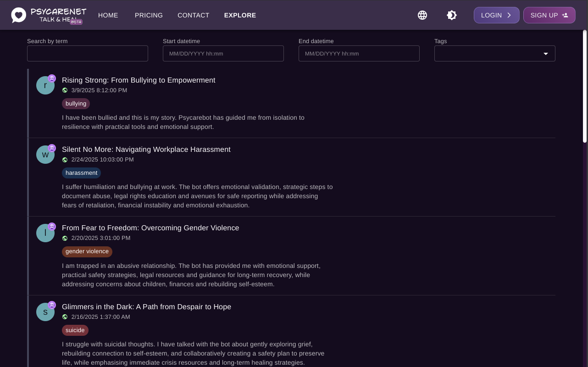This screenshot has width=588, height=367.
Task: Click the Psycarenet heart logo icon
Action: [x=19, y=15]
